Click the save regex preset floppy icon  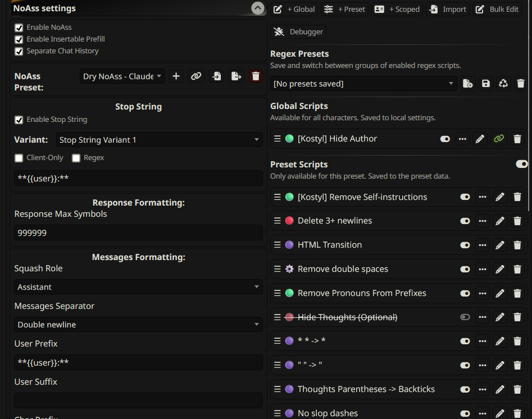(x=486, y=84)
